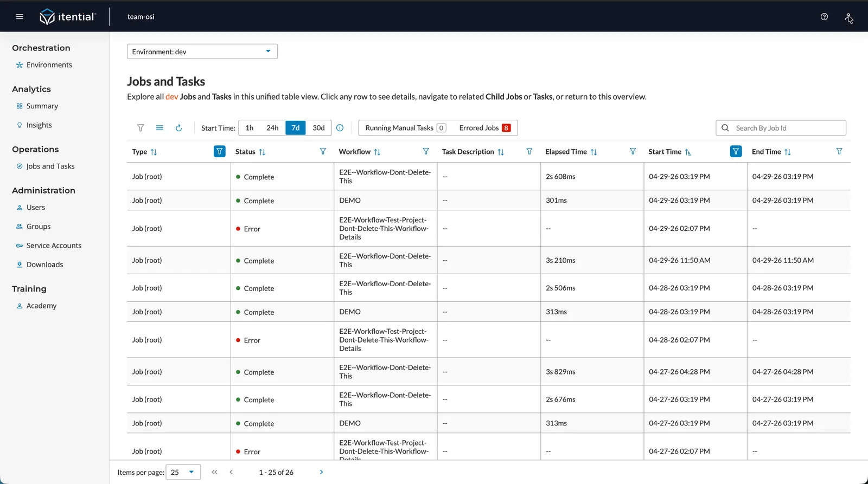
Task: Sort by Elapsed Time arrows
Action: pos(593,152)
